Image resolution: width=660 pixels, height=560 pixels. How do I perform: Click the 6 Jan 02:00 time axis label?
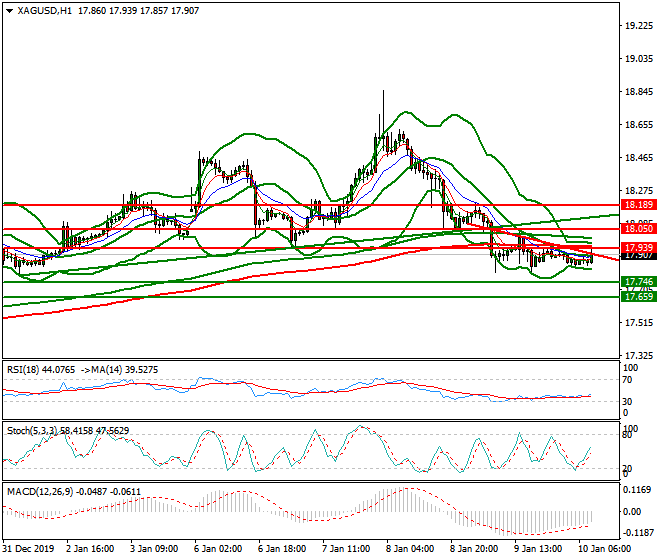point(218,549)
